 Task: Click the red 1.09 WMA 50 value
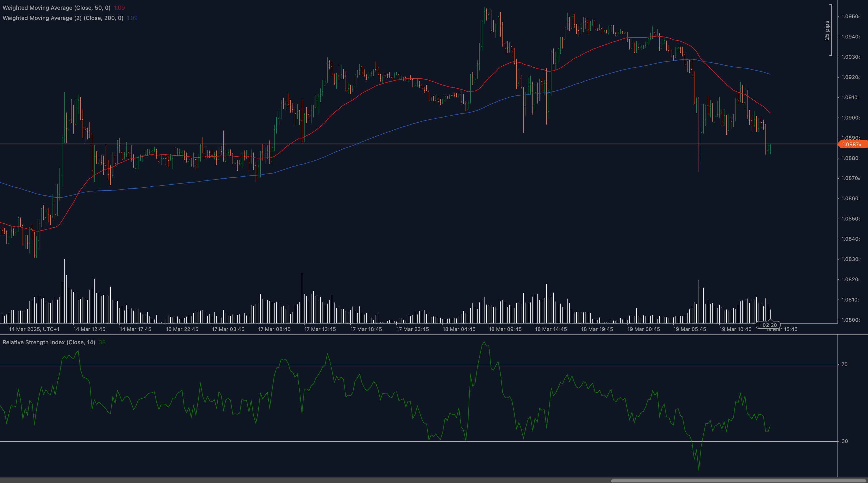coord(119,8)
